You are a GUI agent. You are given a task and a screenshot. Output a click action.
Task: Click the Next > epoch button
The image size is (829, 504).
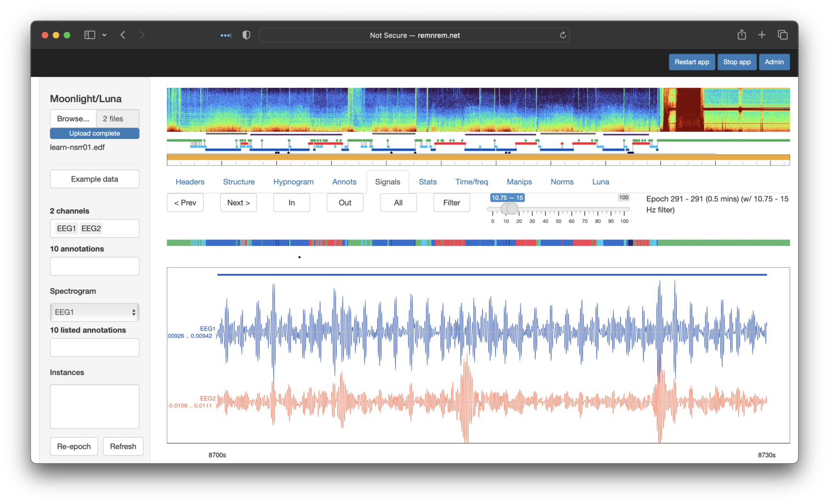click(238, 203)
